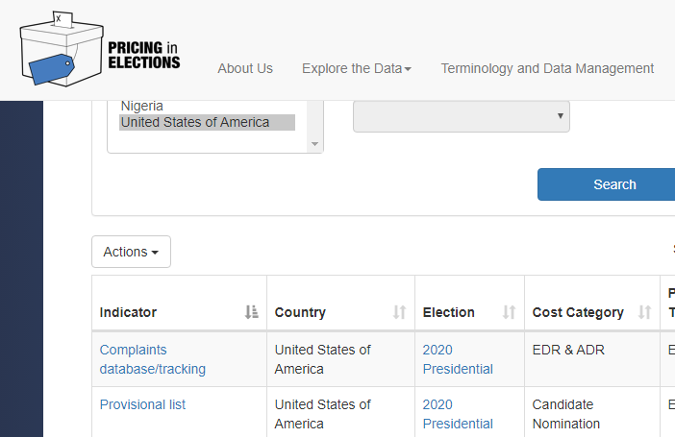Sort table by Indicator column icon
This screenshot has width=675, height=437.
[251, 312]
